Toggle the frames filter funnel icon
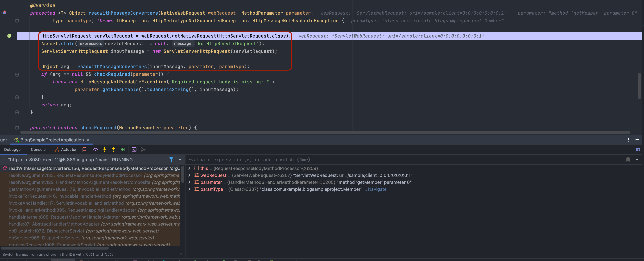The height and width of the screenshot is (261, 644). point(171,159)
